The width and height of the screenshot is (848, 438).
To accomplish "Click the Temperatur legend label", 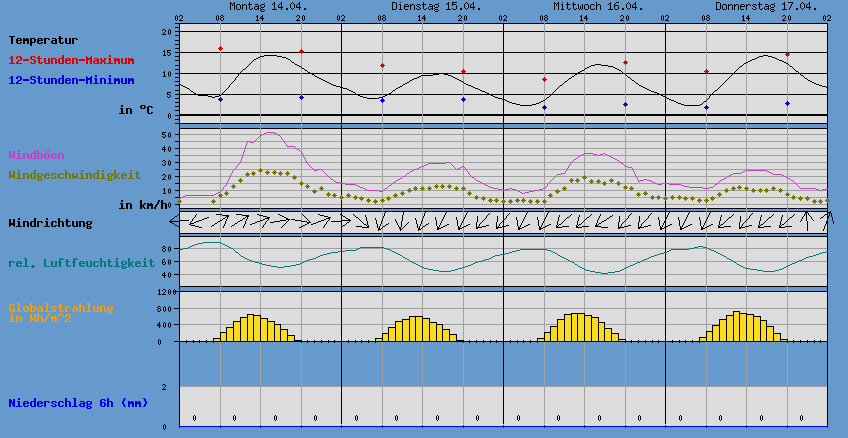I will 43,40.
